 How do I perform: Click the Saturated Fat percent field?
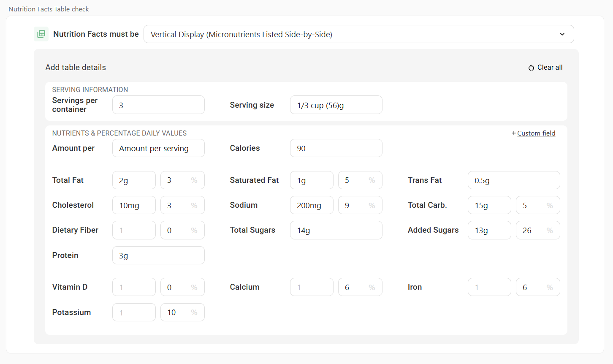(360, 180)
